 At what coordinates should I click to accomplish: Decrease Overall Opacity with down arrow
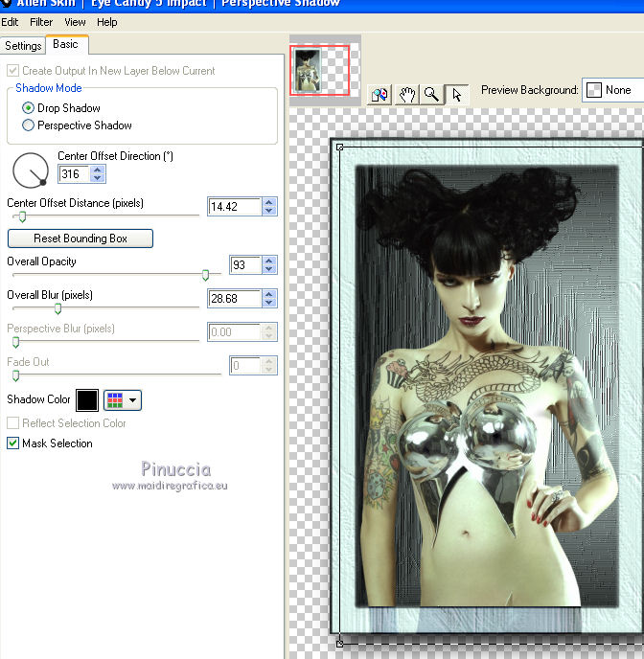pos(269,269)
